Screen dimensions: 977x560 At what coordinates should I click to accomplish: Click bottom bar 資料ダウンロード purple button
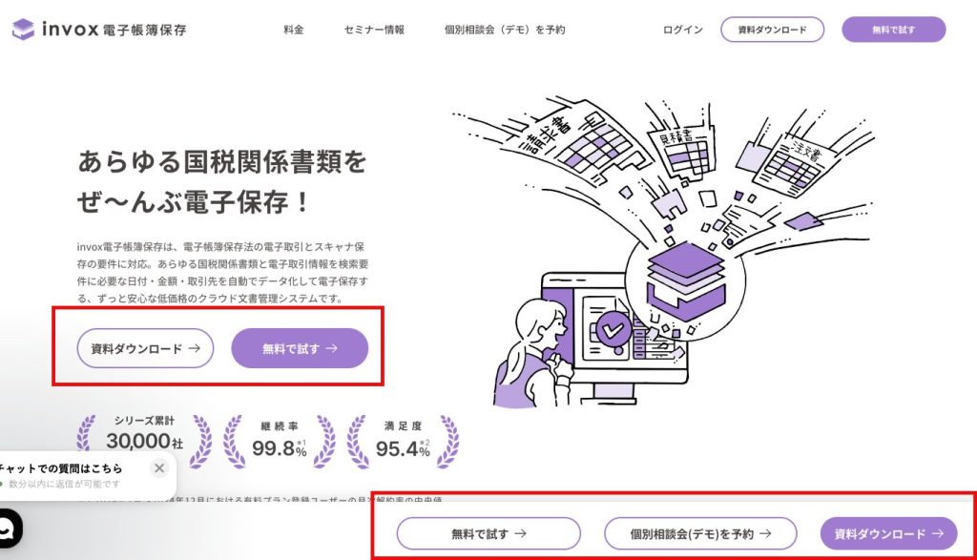888,533
